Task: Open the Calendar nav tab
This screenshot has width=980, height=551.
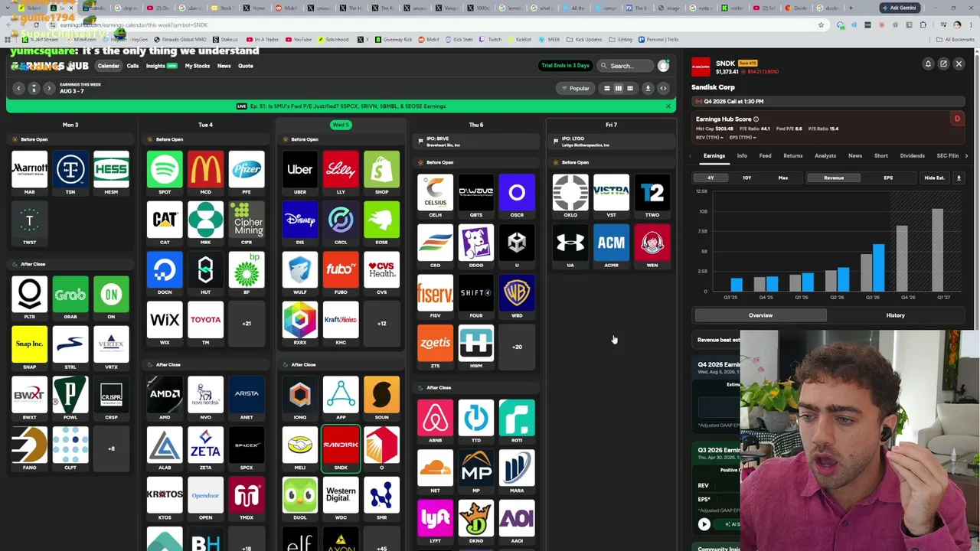Action: pos(109,66)
